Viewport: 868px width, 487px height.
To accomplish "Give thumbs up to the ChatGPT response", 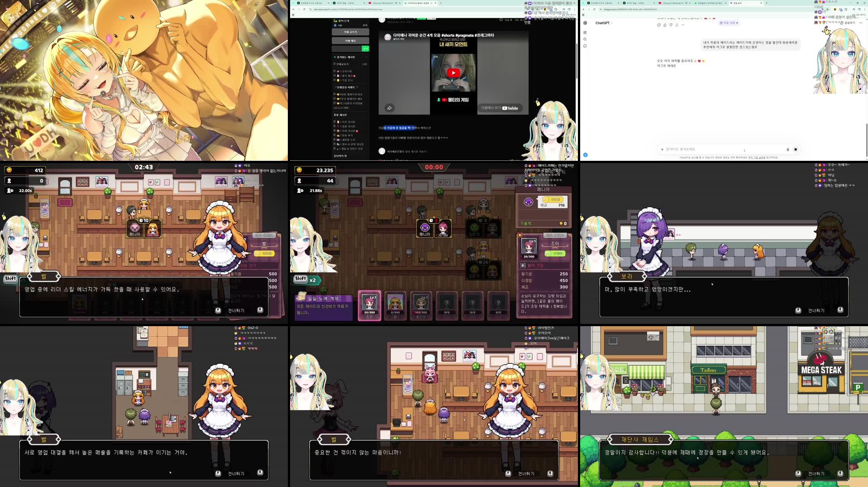I will (x=665, y=25).
